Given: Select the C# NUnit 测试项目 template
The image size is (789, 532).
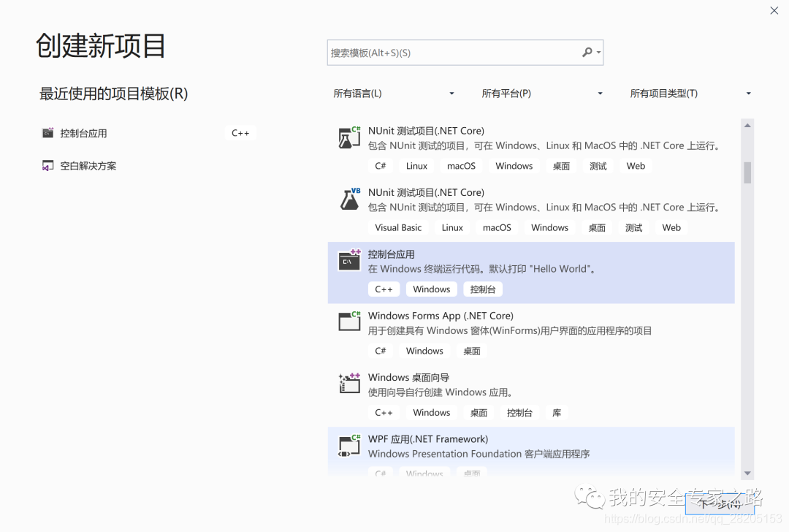Looking at the screenshot, I should point(531,149).
